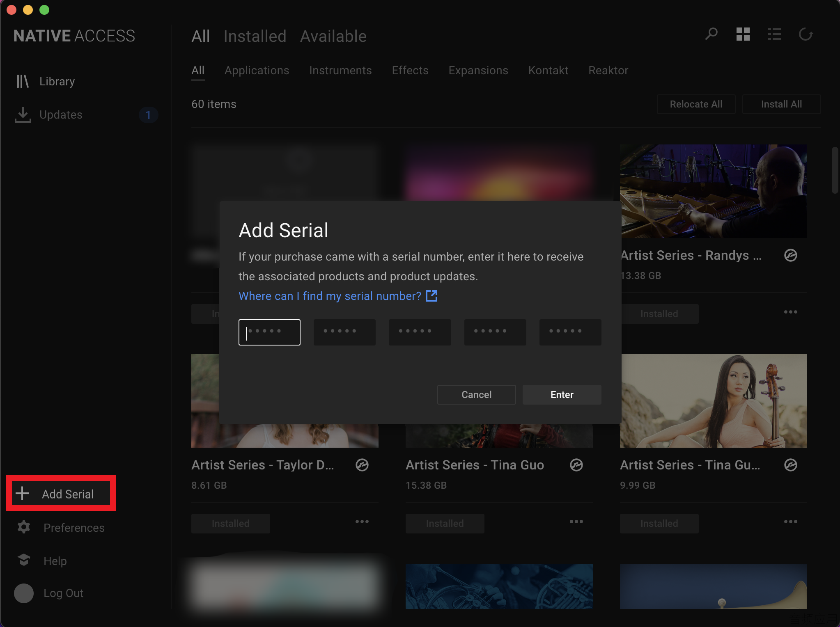Focus the fourth serial number field
Image resolution: width=840 pixels, height=627 pixels.
click(495, 332)
